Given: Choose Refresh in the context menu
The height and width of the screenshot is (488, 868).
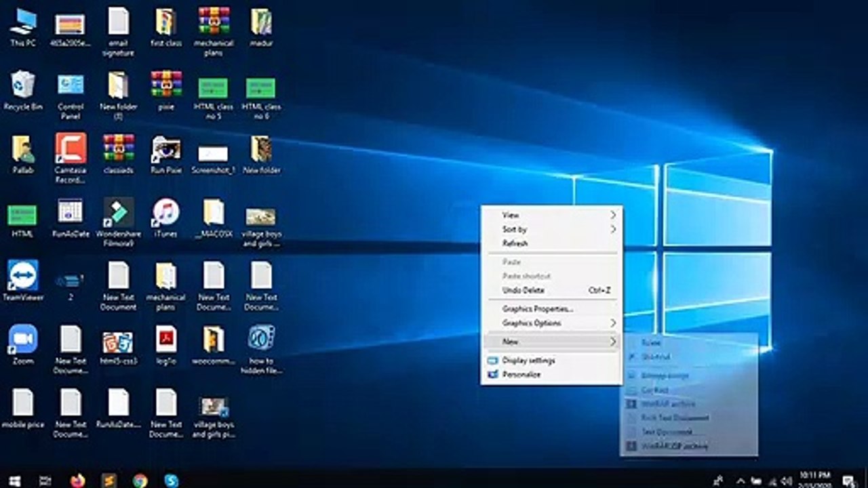Looking at the screenshot, I should point(551,243).
